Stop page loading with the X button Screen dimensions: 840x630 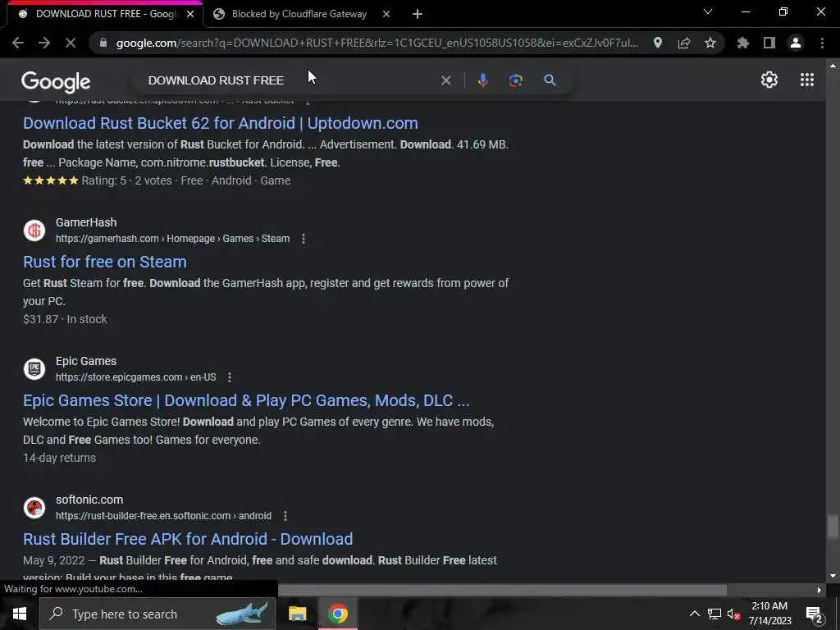pyautogui.click(x=71, y=43)
